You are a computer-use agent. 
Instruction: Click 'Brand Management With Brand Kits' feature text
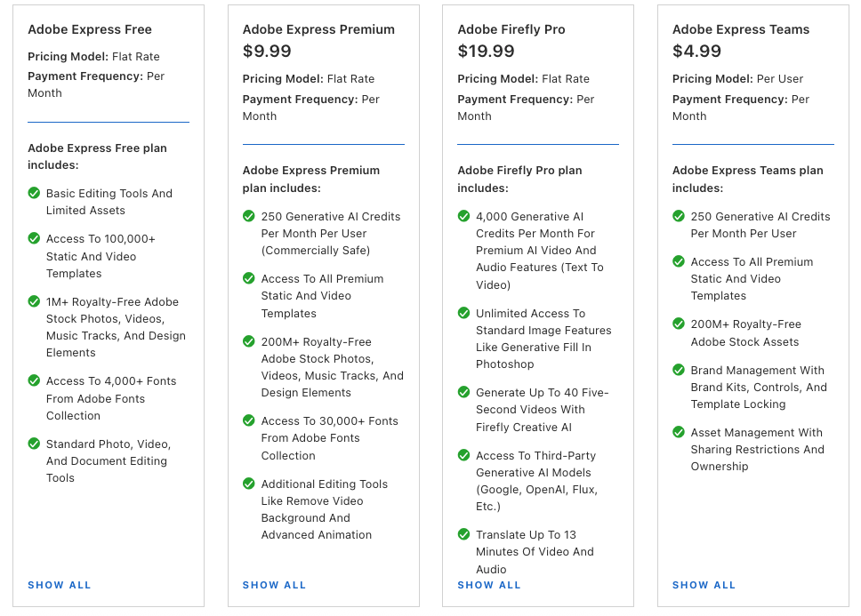759,388
